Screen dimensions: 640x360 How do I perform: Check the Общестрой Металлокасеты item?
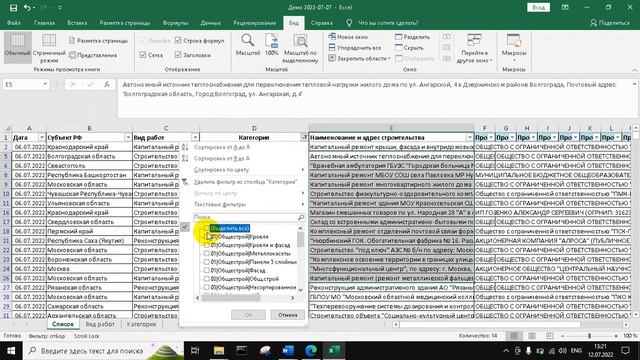[207, 253]
